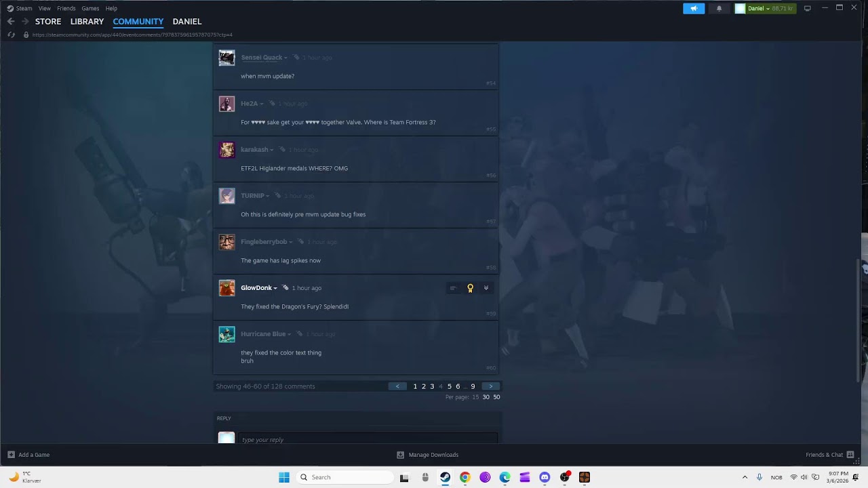The width and height of the screenshot is (868, 488).
Task: Go to the next comments page
Action: pos(491,386)
